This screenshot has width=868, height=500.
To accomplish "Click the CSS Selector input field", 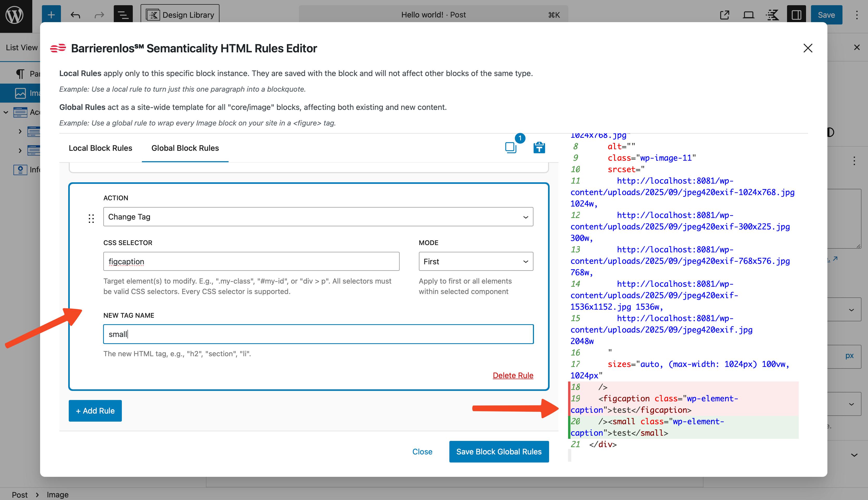I will coord(251,262).
